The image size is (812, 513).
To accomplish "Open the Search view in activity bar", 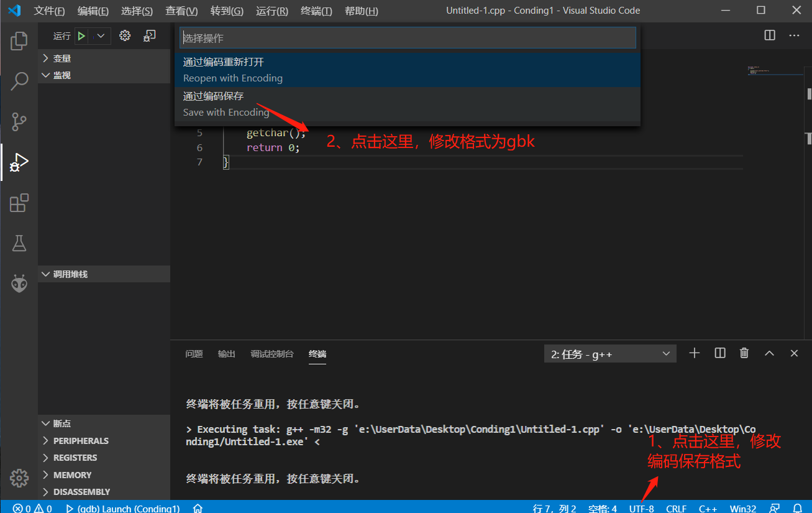I will tap(19, 81).
